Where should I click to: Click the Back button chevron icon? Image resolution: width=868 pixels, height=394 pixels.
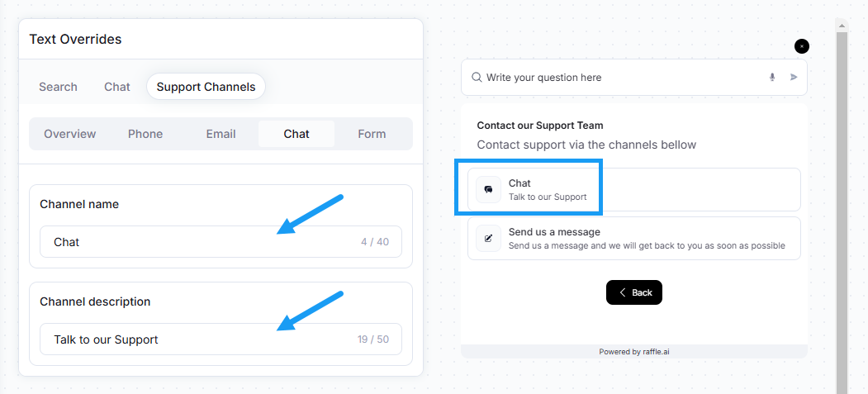pos(623,292)
